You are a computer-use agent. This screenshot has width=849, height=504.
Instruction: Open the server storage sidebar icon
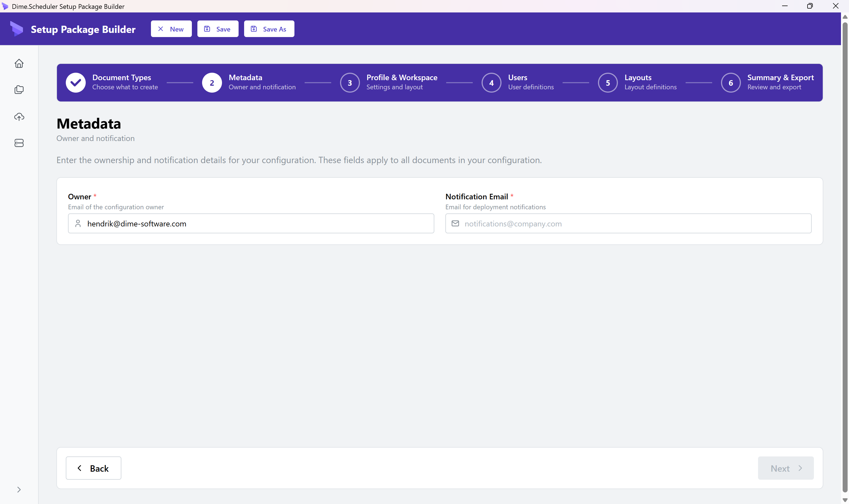(19, 143)
